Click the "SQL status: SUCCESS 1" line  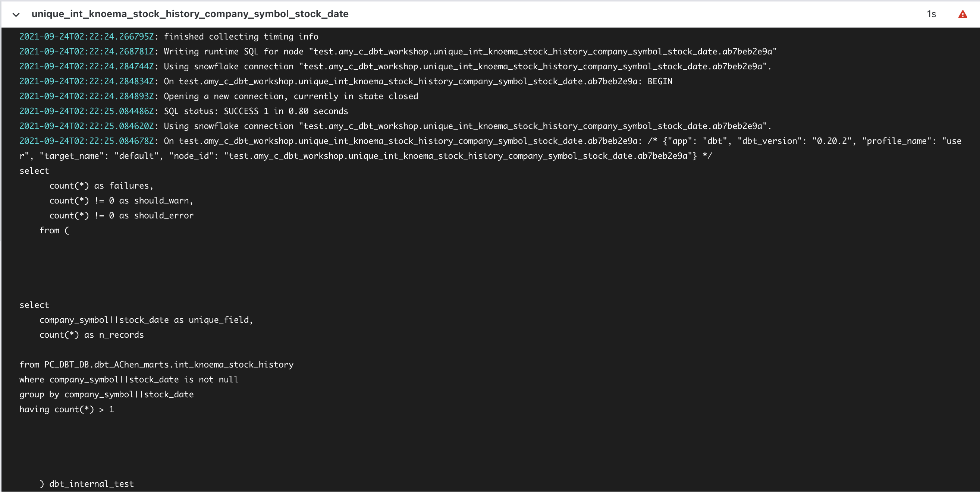pyautogui.click(x=256, y=111)
